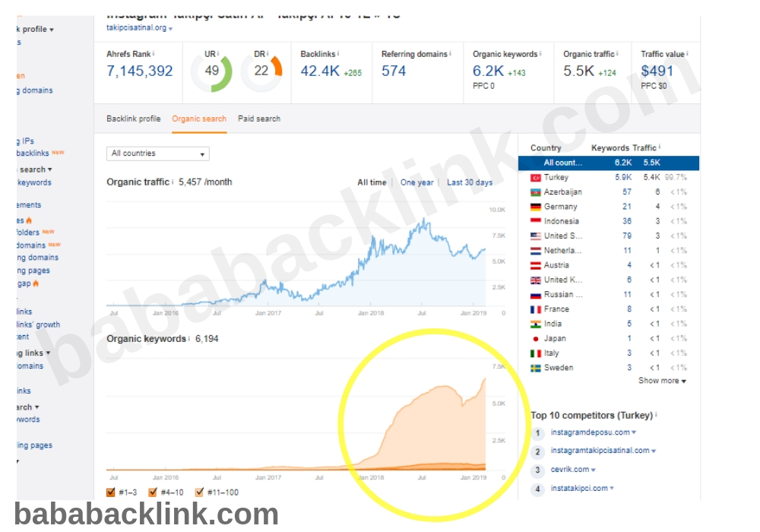The height and width of the screenshot is (532, 760).
Task: Click the United Kingdom flag icon
Action: pyautogui.click(x=536, y=280)
